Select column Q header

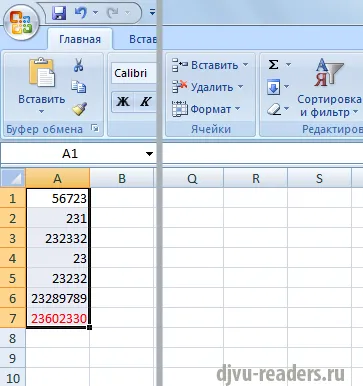click(x=193, y=178)
